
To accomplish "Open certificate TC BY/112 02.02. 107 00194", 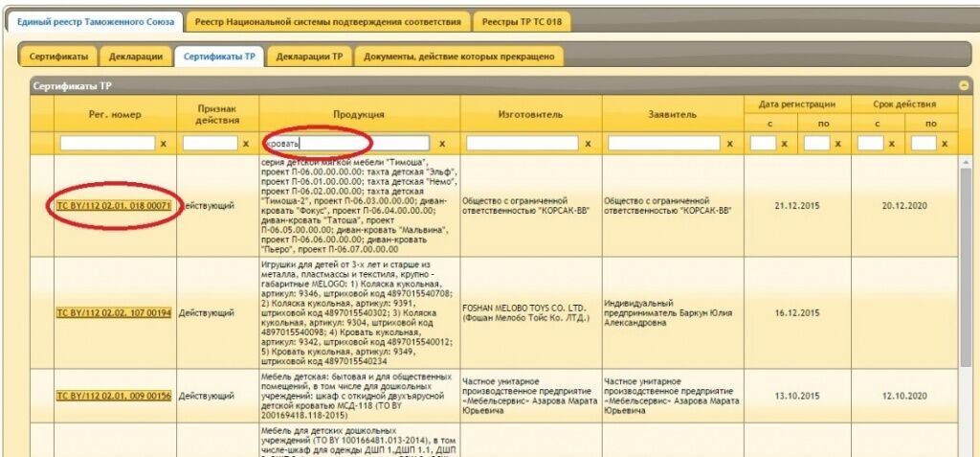I will coord(114,313).
